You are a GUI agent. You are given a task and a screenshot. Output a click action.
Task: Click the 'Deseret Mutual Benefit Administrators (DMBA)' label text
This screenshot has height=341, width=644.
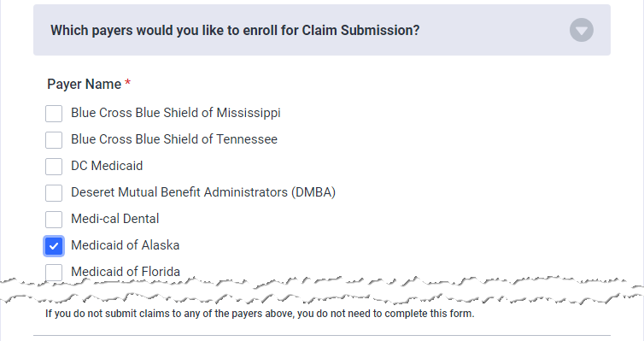click(x=203, y=192)
